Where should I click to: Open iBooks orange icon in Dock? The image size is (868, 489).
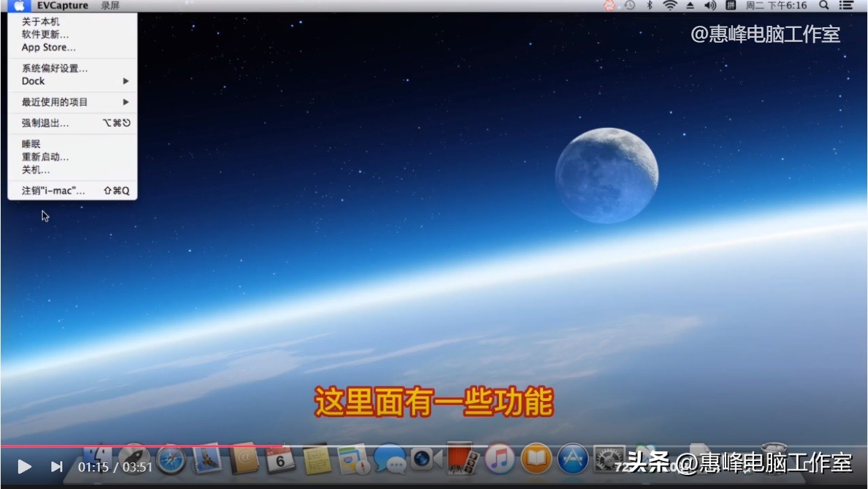[536, 459]
